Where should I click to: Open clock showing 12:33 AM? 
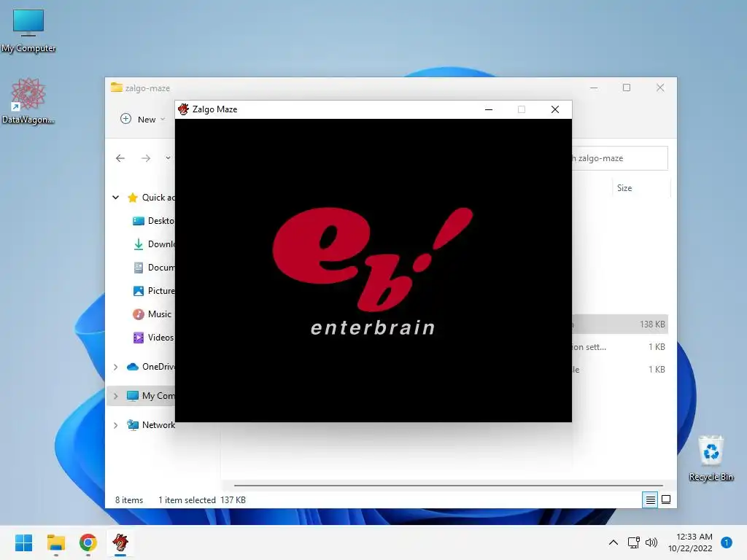pos(690,542)
